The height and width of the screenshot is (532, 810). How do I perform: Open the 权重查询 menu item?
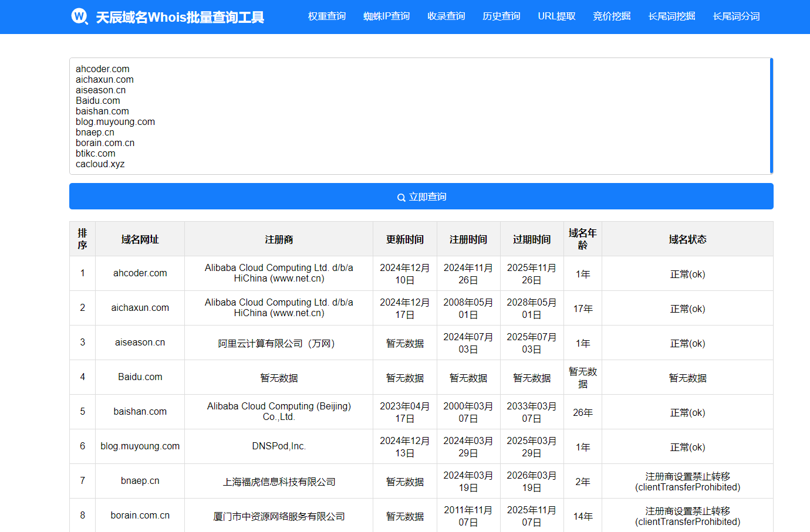[x=327, y=16]
